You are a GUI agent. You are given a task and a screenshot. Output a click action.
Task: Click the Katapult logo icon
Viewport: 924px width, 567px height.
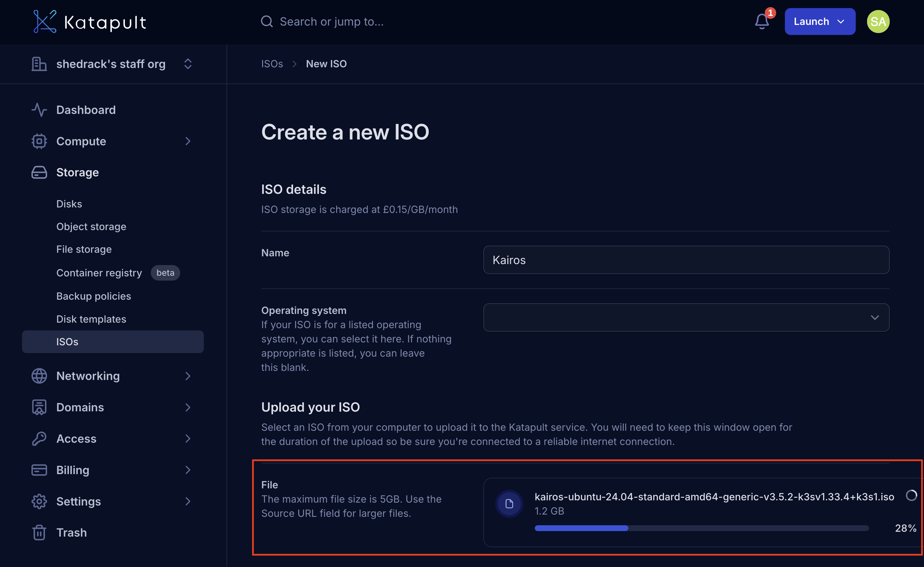[45, 22]
